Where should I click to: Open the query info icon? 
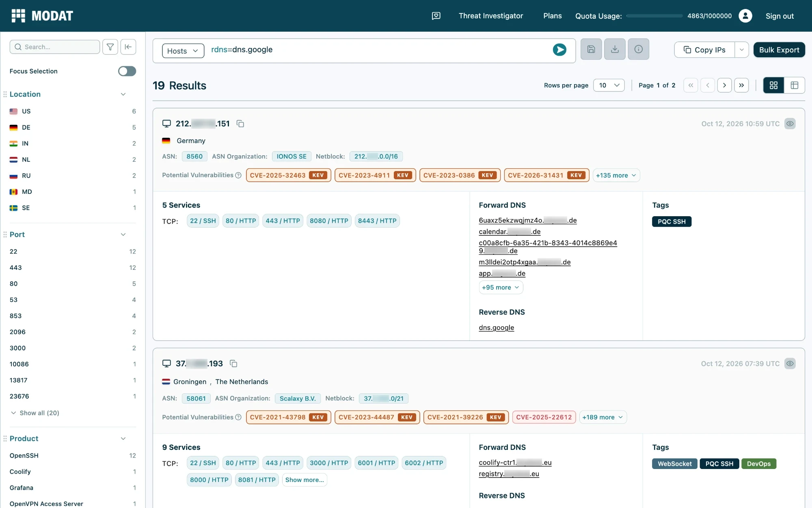click(639, 49)
